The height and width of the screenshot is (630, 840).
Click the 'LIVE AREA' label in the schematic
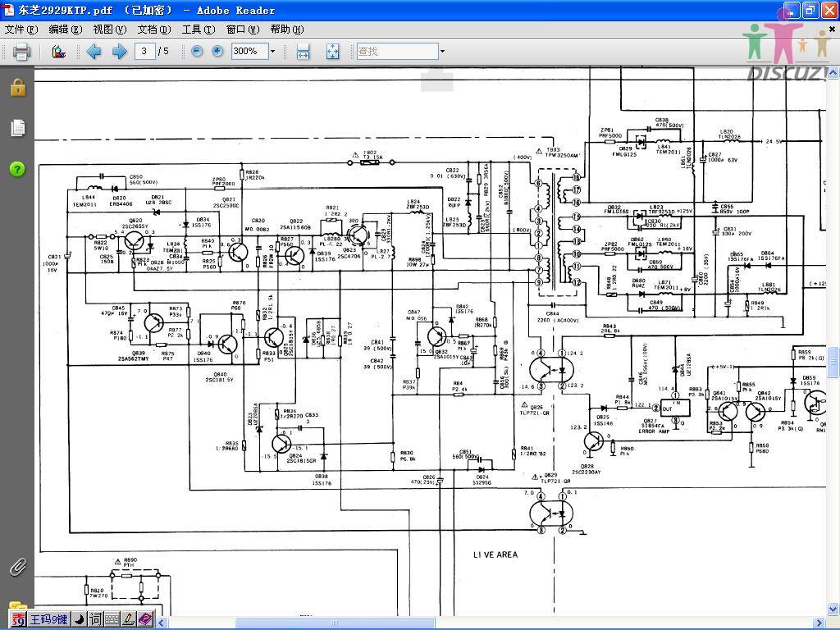click(x=495, y=555)
